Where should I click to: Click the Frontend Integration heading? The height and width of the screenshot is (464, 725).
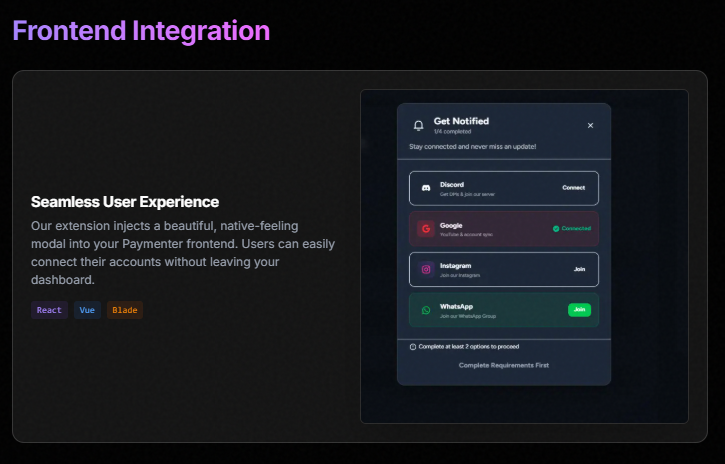(x=141, y=31)
